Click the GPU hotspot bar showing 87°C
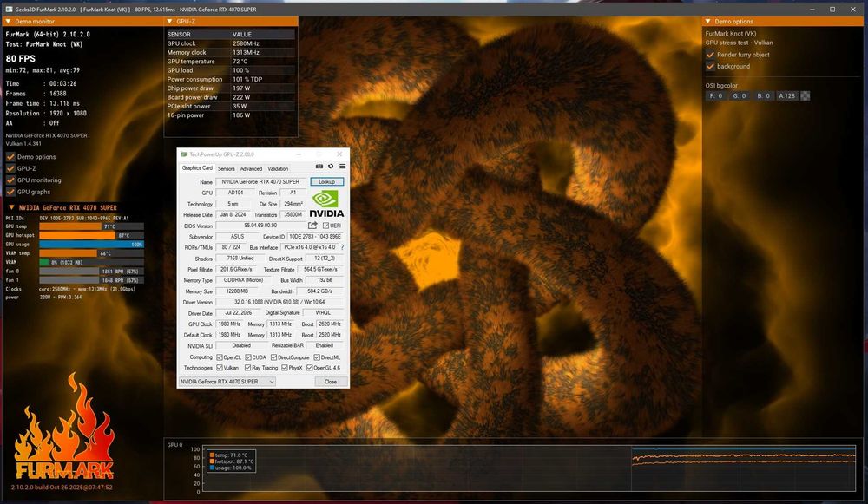Viewport: 868px width, 504px height. tap(91, 235)
